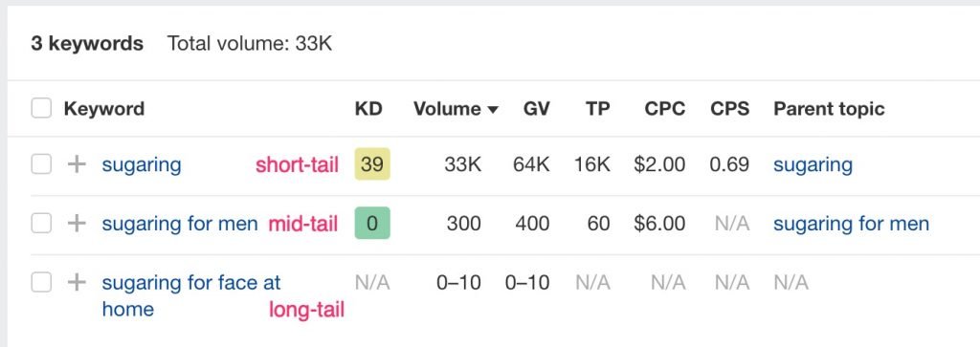This screenshot has height=347, width=980.
Task: Open the 'sugaring' parent topic link
Action: pos(813,164)
